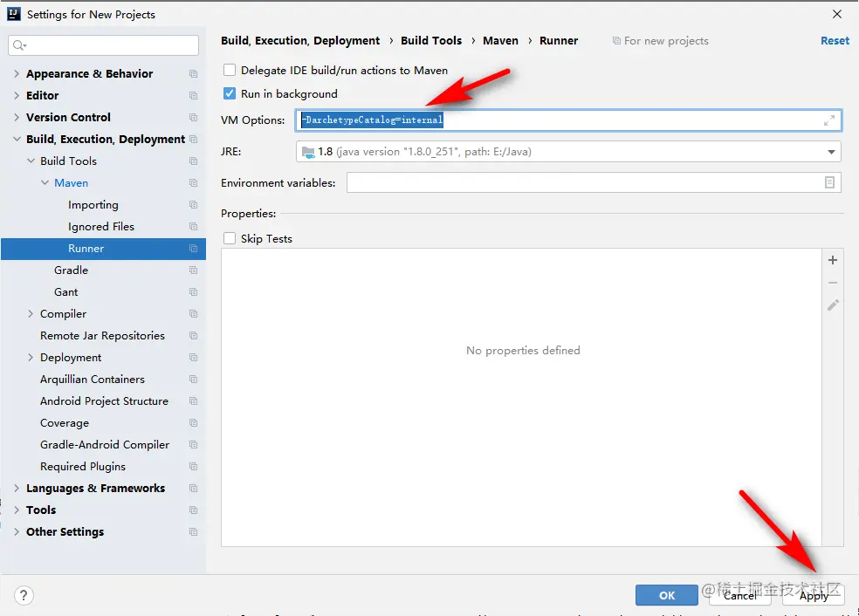Click project-level icon beside Version Control
The width and height of the screenshot is (859, 616).
tap(194, 117)
